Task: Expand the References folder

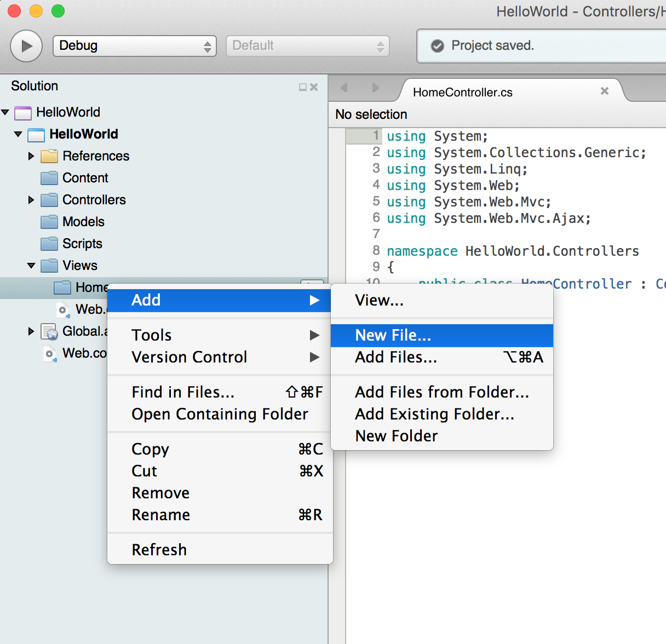Action: point(31,156)
